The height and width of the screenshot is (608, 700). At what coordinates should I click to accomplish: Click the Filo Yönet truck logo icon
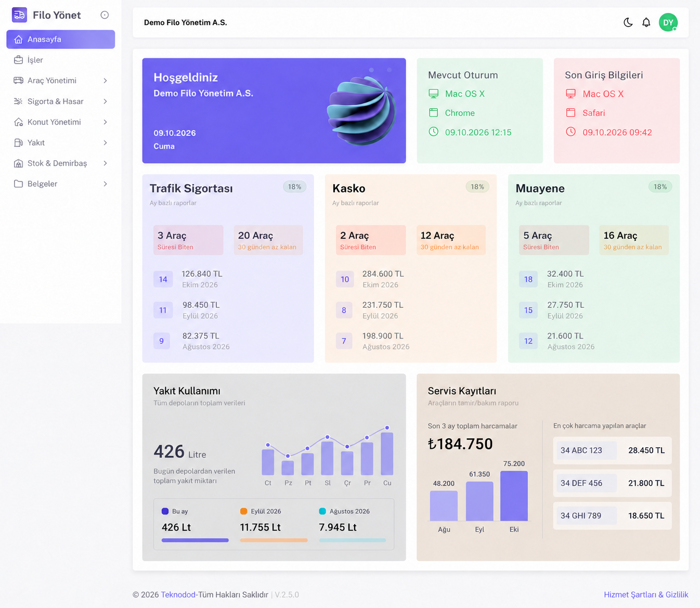click(x=19, y=15)
